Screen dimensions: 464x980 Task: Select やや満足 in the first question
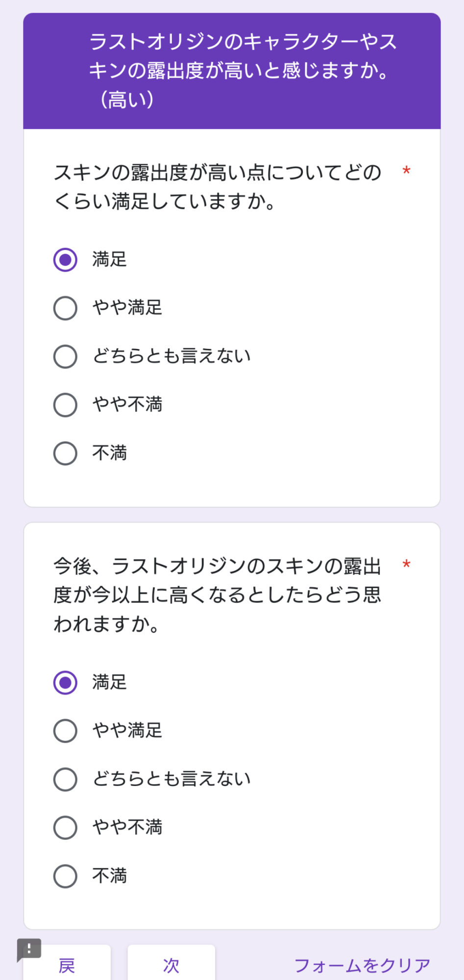[65, 308]
